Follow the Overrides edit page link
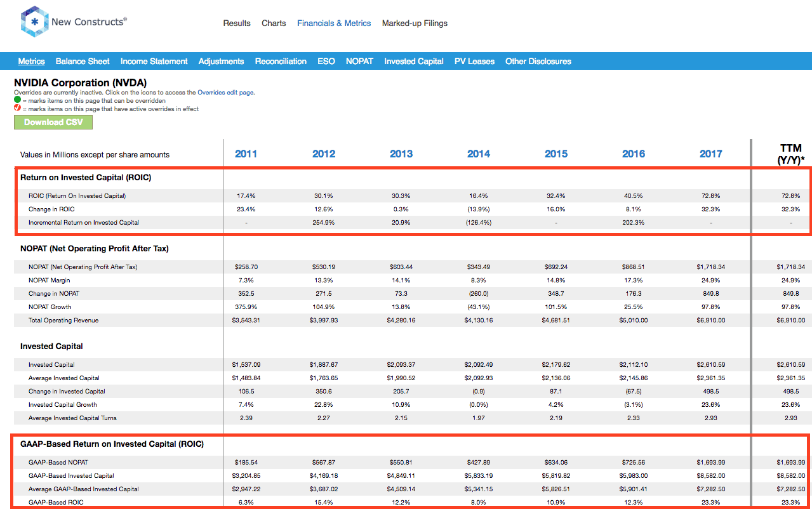812x509 pixels. click(225, 93)
